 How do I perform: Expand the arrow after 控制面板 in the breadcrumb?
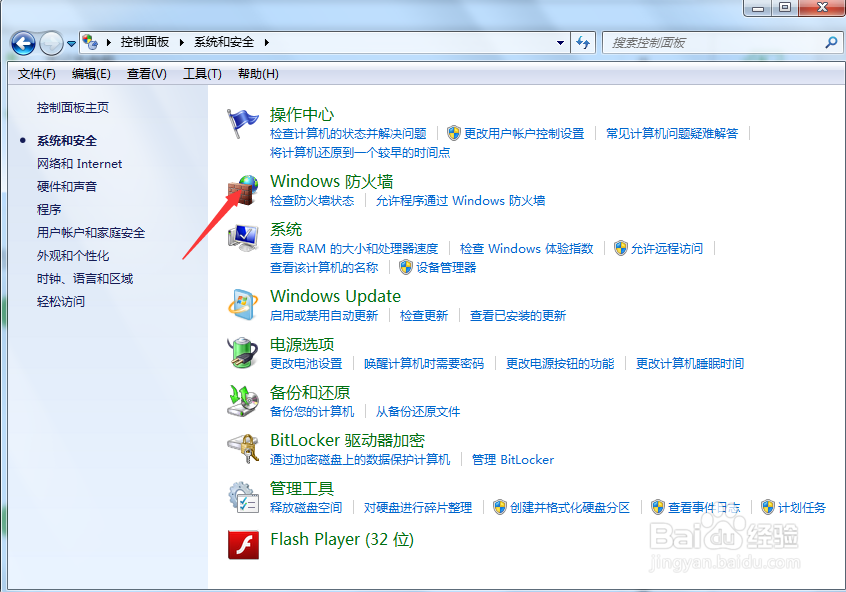click(x=182, y=42)
